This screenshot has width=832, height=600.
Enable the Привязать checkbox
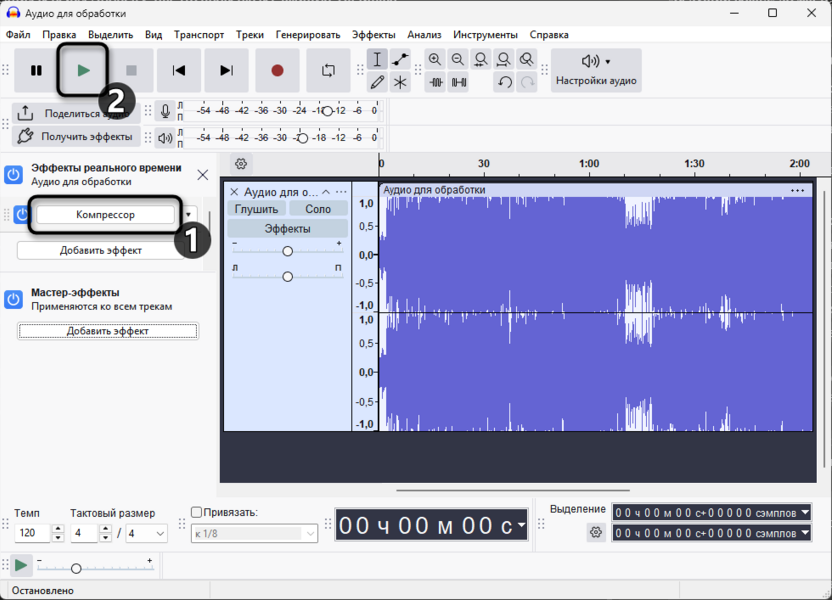tap(196, 512)
